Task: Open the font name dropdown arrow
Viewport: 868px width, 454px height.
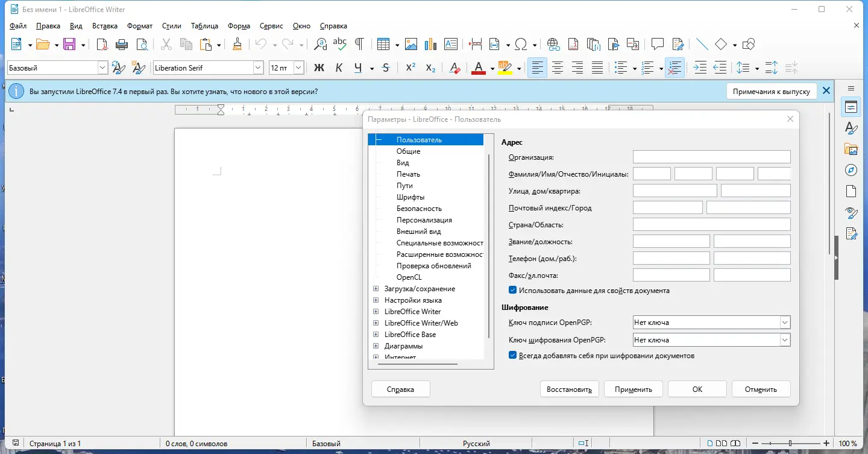Action: (x=259, y=68)
